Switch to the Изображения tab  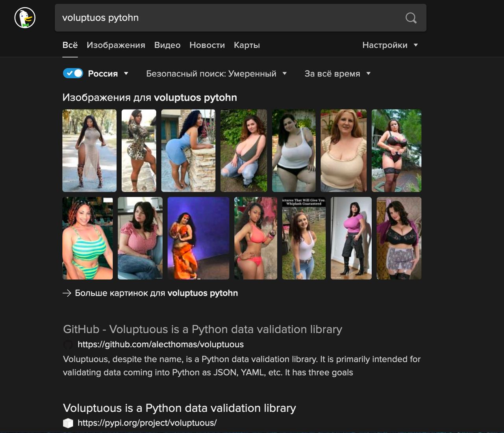tap(116, 45)
